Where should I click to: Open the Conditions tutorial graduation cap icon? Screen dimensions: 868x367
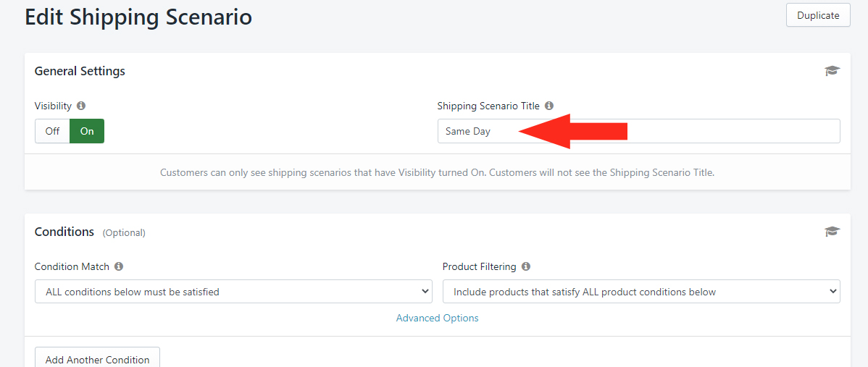(832, 232)
